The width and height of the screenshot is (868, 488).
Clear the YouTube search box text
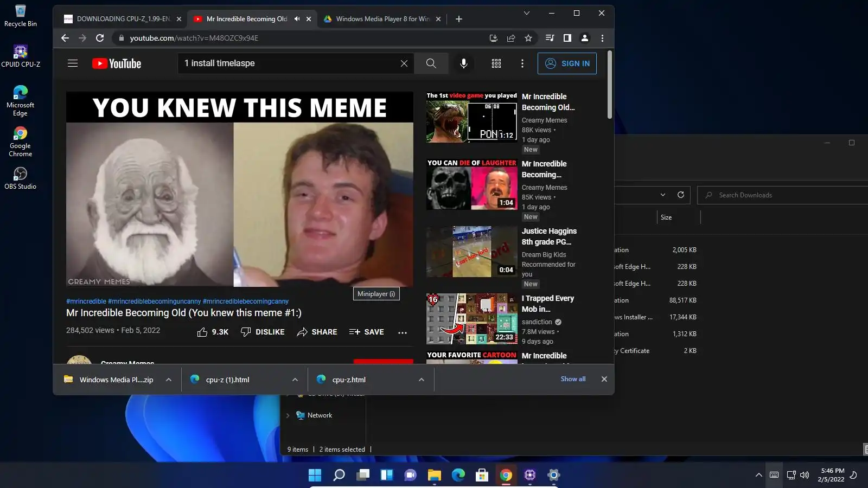coord(404,63)
